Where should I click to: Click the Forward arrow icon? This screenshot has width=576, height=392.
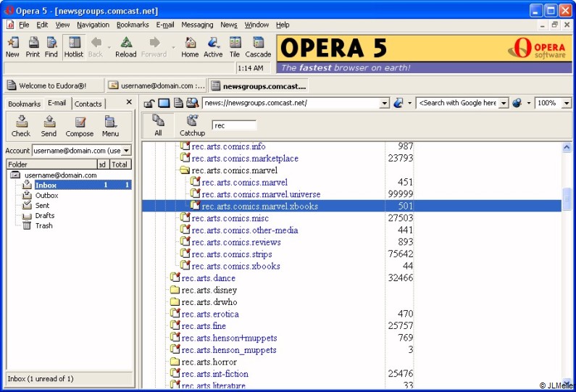[154, 47]
